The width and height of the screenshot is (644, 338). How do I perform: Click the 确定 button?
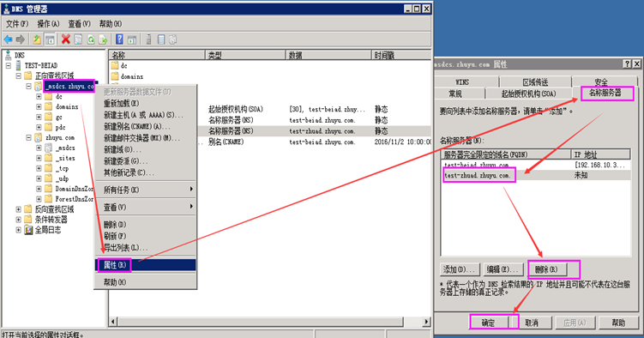coord(488,323)
